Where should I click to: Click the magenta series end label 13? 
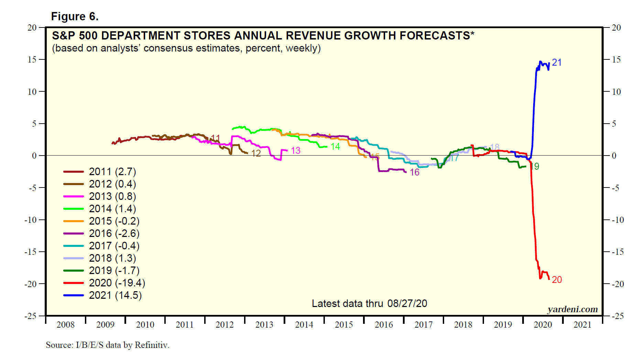point(296,151)
